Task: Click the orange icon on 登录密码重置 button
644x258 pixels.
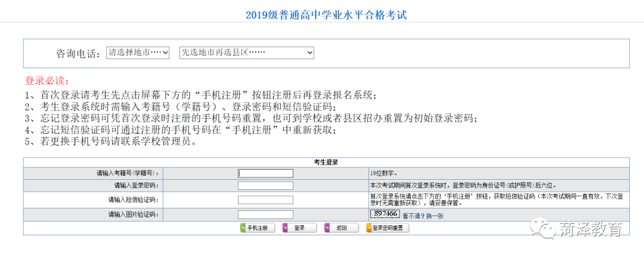Action: tap(369, 228)
